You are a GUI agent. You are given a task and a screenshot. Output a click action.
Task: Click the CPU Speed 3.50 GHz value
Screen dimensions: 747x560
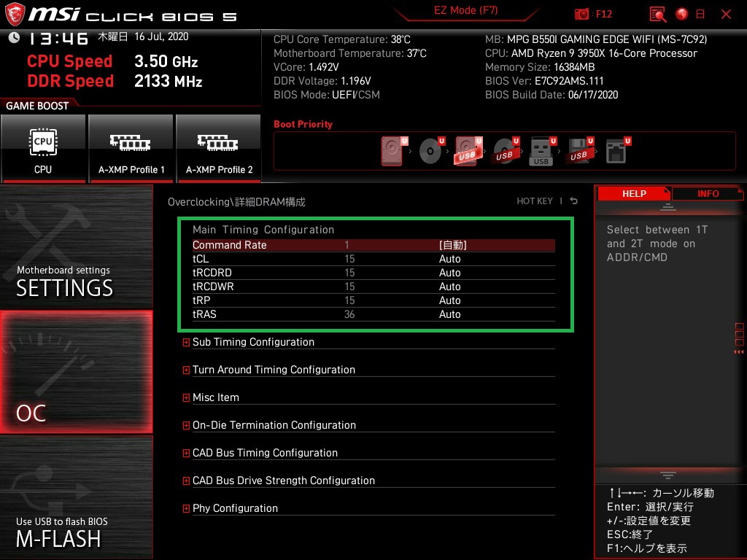click(x=166, y=61)
